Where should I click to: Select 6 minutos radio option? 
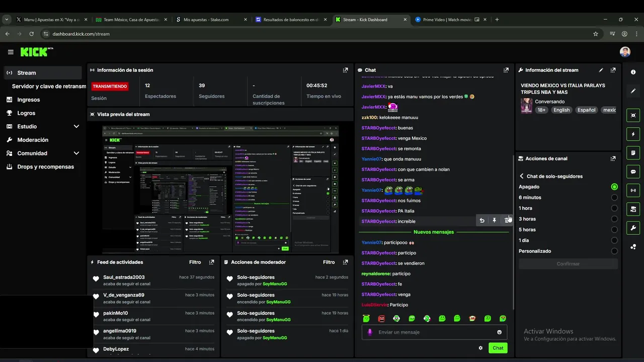(614, 198)
